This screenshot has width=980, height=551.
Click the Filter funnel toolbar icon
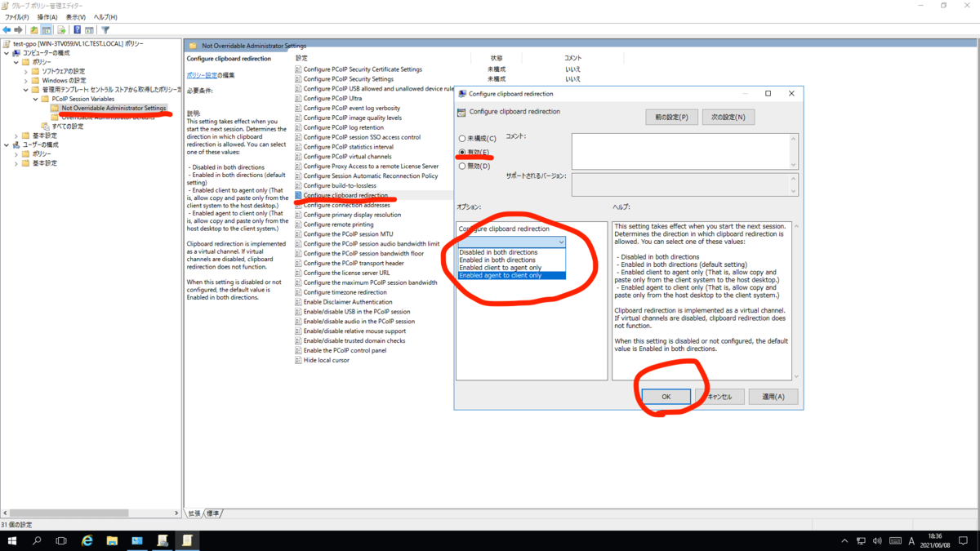[105, 30]
